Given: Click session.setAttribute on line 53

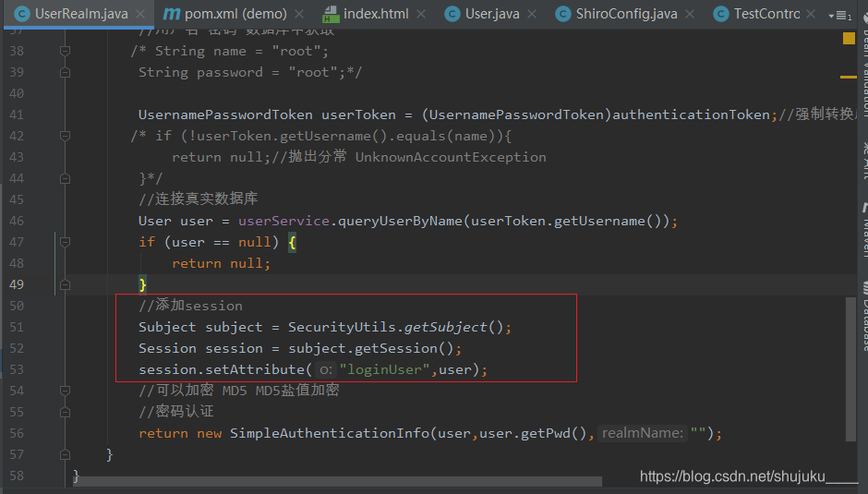Looking at the screenshot, I should coord(222,369).
